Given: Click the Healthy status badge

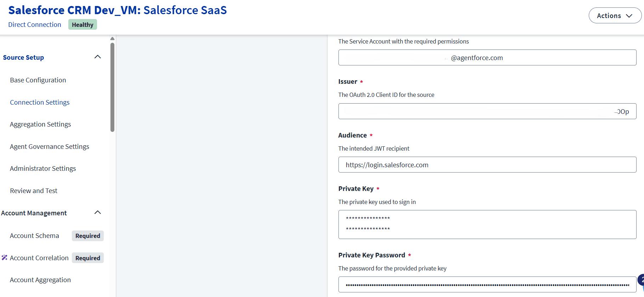Looking at the screenshot, I should 82,25.
